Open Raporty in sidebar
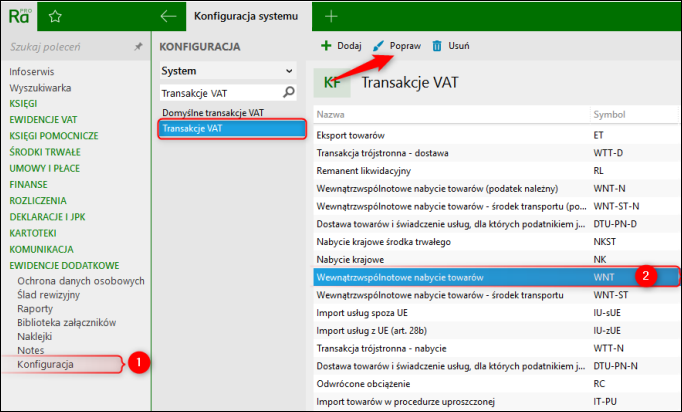 pos(35,309)
